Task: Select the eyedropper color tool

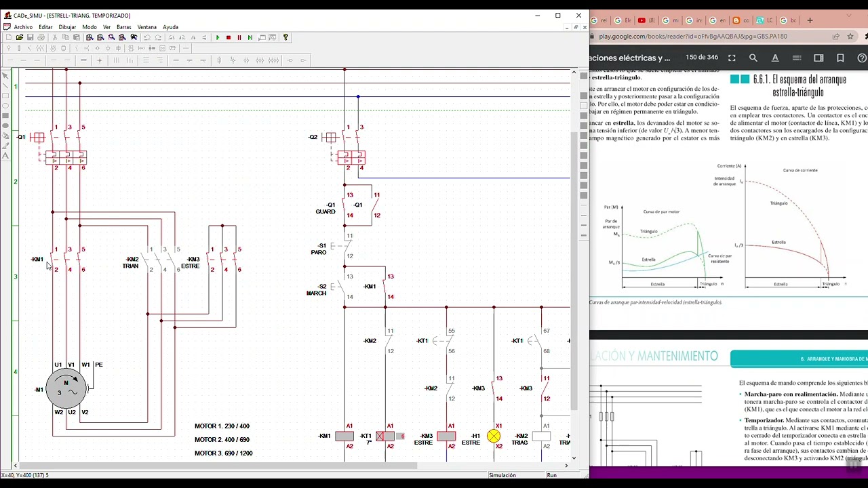Action: [6, 146]
